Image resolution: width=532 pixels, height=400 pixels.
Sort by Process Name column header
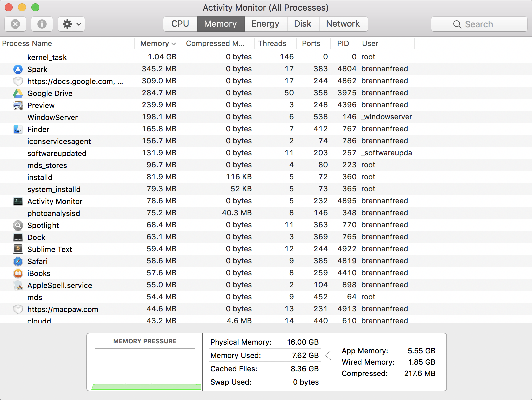67,43
